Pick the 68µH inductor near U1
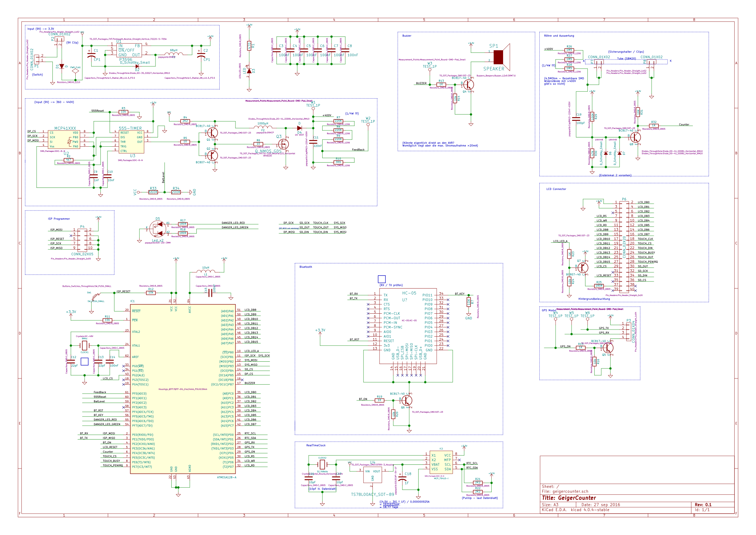756x535 pixels. point(173,55)
